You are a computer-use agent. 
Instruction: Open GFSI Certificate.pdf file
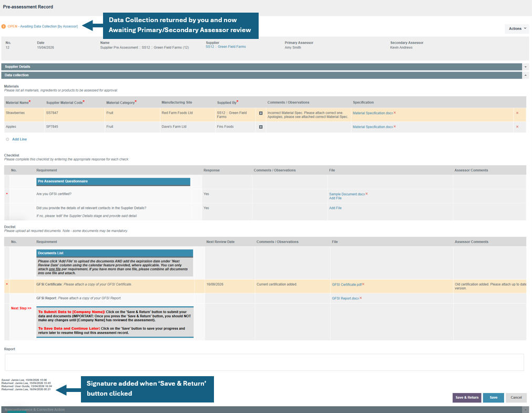coord(346,285)
